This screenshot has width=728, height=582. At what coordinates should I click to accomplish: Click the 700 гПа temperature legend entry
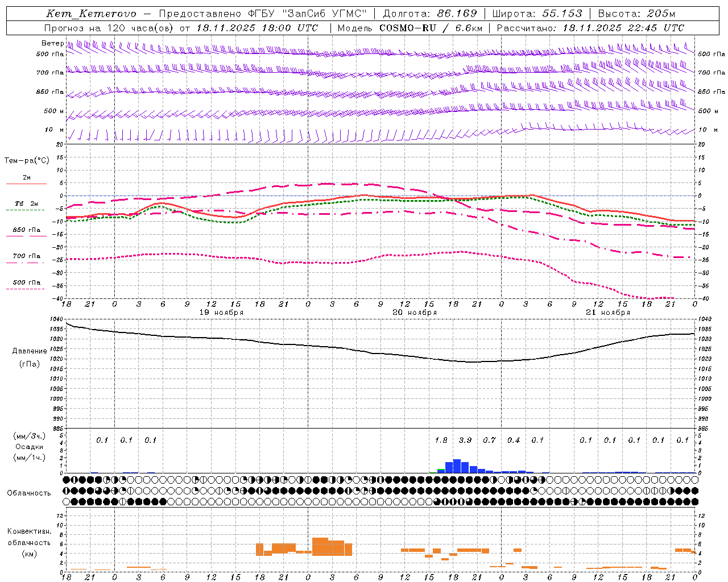click(x=27, y=256)
